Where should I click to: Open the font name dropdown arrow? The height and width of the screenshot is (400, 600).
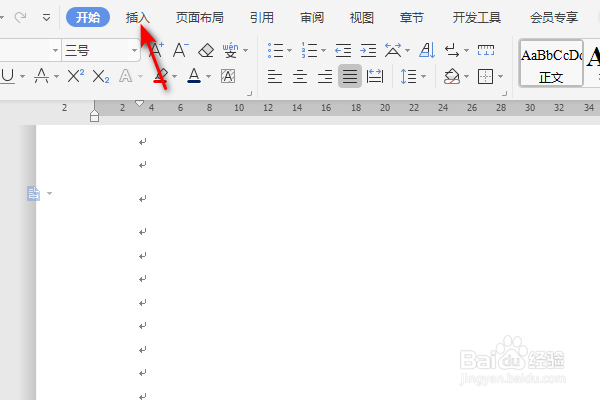click(55, 50)
